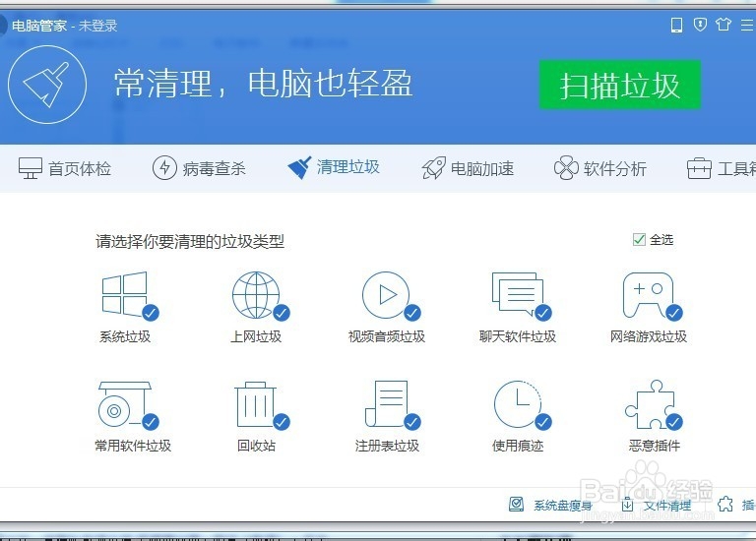Viewport: 756px width, 541px height.
Task: Click the 文件清理 download-box icon
Action: pos(627,505)
